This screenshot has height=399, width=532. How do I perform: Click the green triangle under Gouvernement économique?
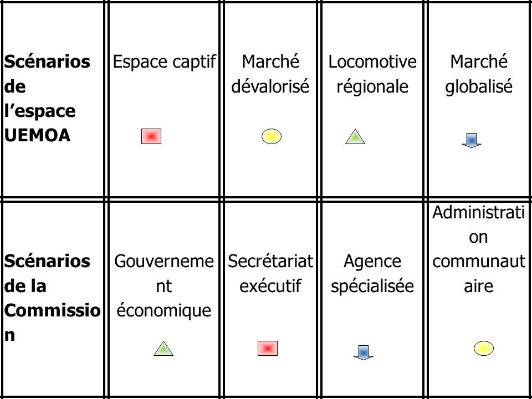[x=163, y=349]
